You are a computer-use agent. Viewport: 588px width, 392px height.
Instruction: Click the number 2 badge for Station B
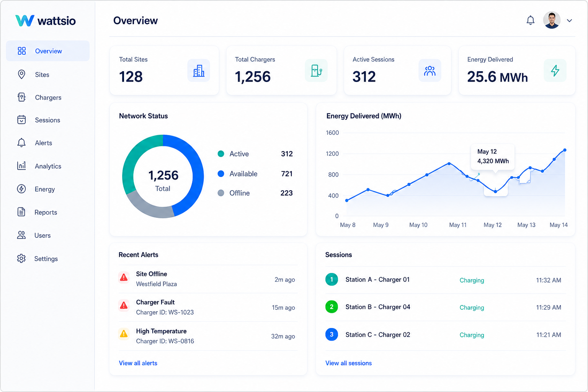[x=332, y=307]
